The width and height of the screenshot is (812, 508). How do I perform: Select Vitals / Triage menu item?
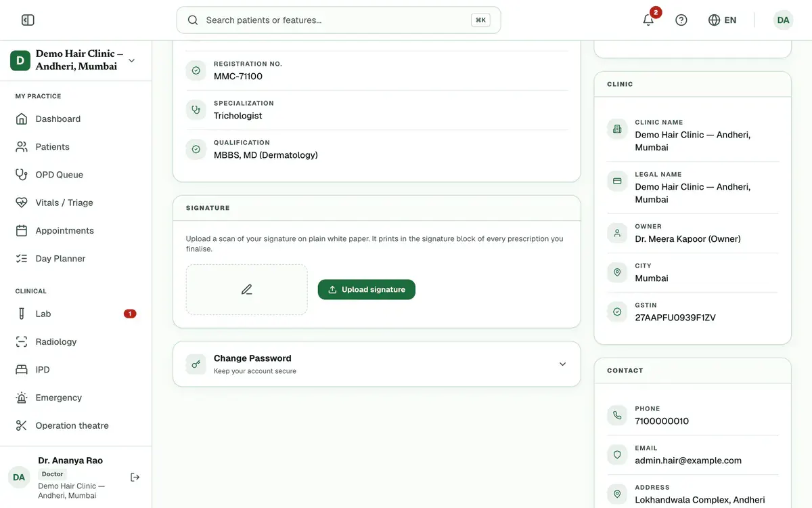[x=76, y=203]
